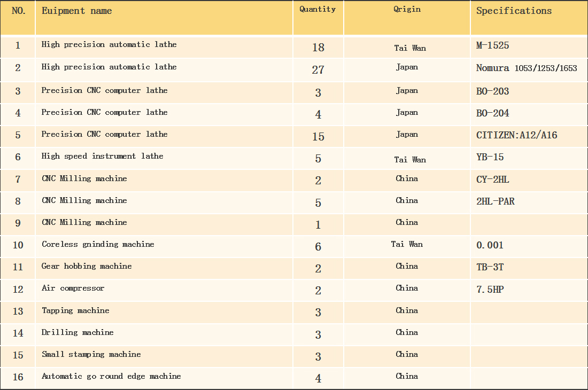This screenshot has height=390, width=588.
Task: Click the Nomura 1053/1253/1653 specification
Action: click(x=527, y=68)
